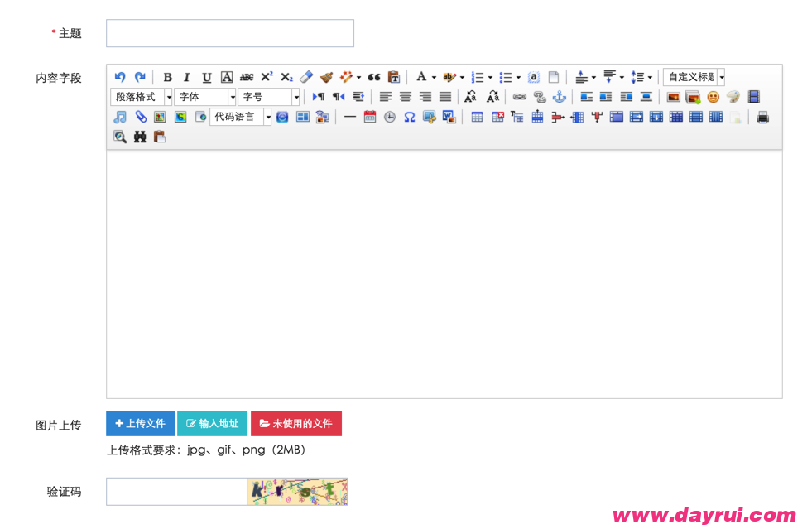The image size is (812, 529).
Task: Toggle paste as plain text
Action: coord(394,77)
